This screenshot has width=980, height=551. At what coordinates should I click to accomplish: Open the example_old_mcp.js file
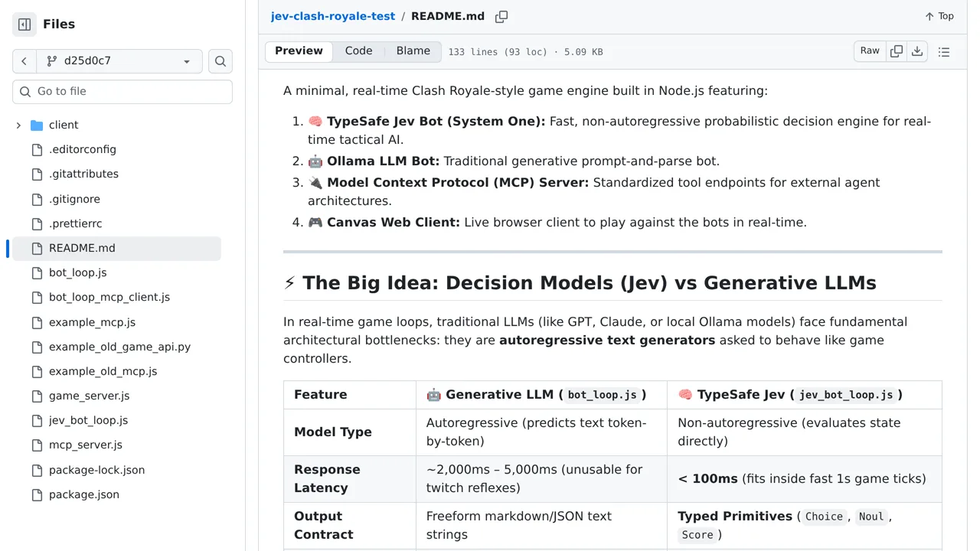coord(103,372)
